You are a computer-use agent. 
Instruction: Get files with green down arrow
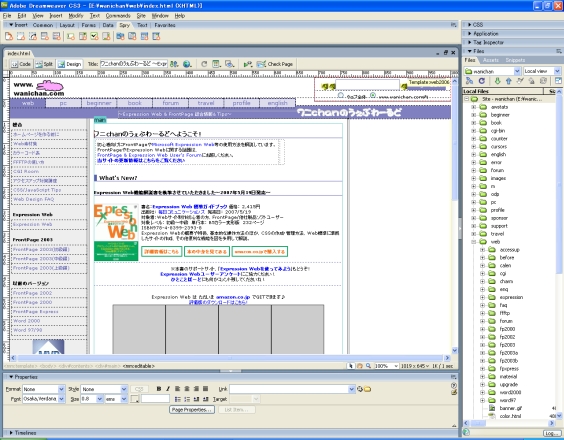pyautogui.click(x=497, y=81)
